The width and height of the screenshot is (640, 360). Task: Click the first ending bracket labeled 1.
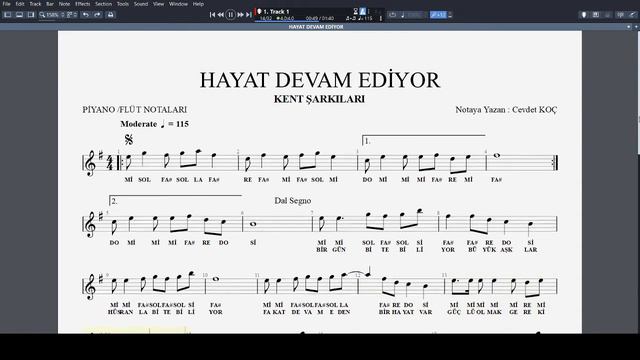[424, 140]
